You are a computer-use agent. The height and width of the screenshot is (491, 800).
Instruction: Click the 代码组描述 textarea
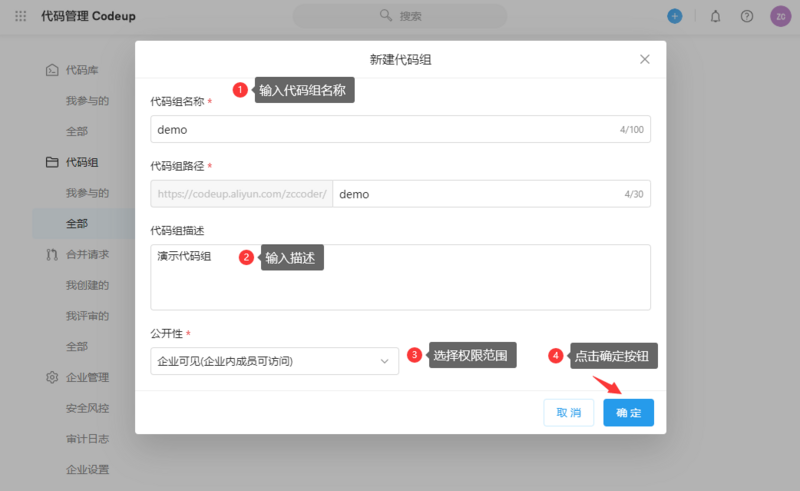(400, 277)
